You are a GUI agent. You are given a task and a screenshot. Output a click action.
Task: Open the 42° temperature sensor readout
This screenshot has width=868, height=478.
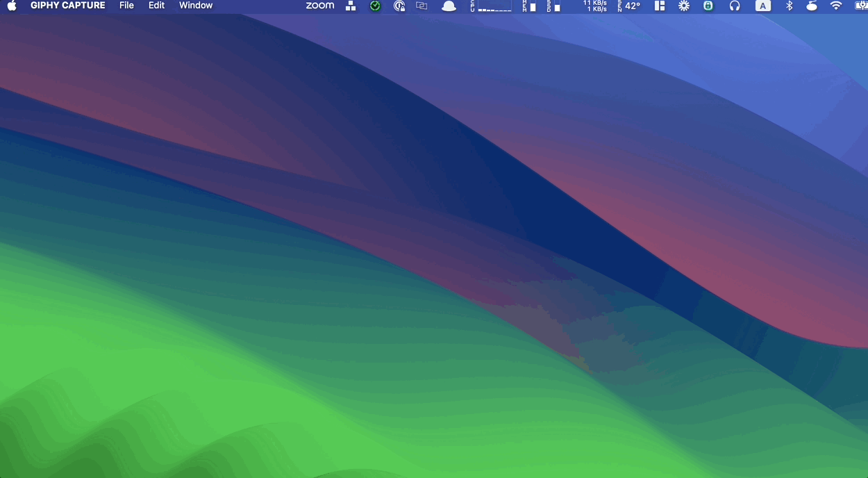629,6
